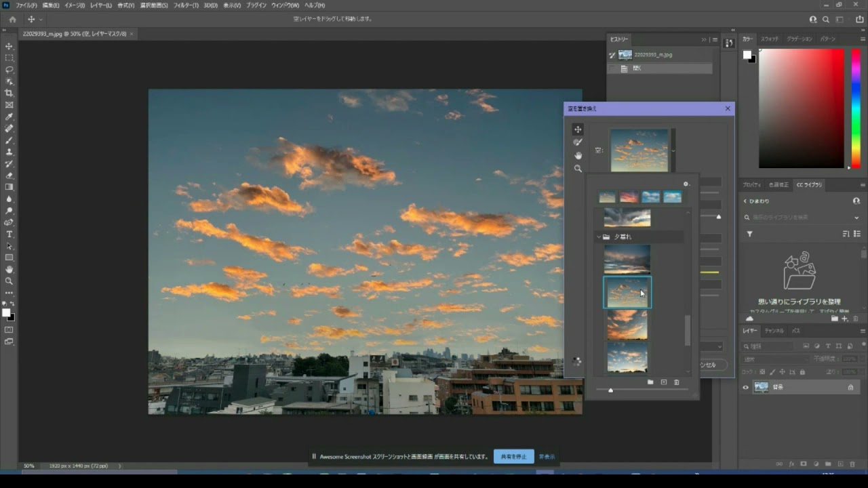Select the Clone Stamp tool
Screen dimensions: 868x488
point(9,152)
